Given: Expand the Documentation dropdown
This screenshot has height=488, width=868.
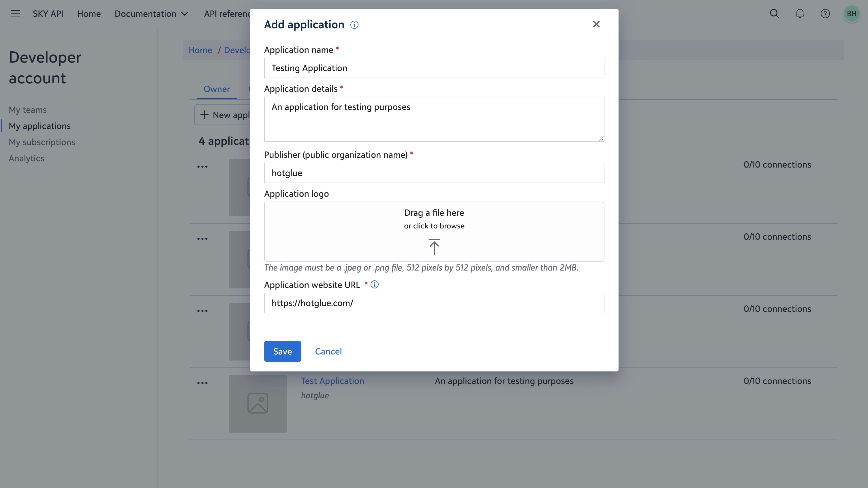Looking at the screenshot, I should coord(151,14).
